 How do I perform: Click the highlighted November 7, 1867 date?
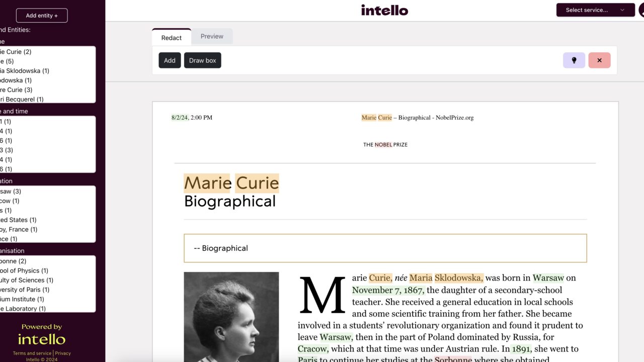click(x=388, y=290)
